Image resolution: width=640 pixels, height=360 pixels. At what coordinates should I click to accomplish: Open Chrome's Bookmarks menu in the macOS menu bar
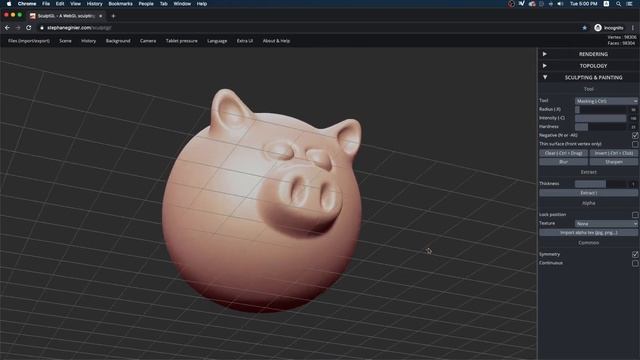pos(120,4)
